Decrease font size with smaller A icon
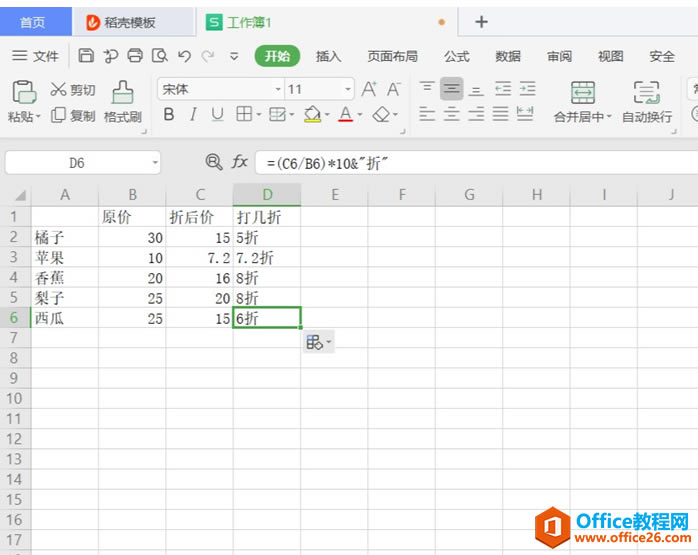 (x=394, y=89)
